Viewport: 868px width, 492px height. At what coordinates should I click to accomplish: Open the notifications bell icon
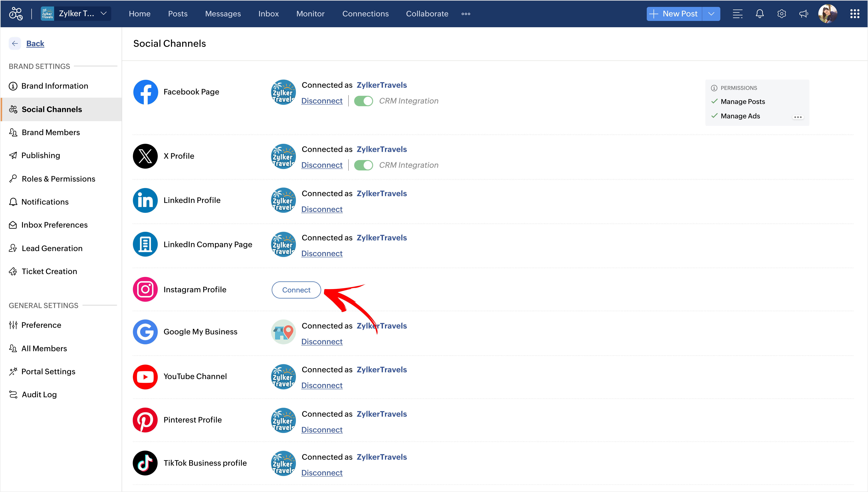pos(759,14)
